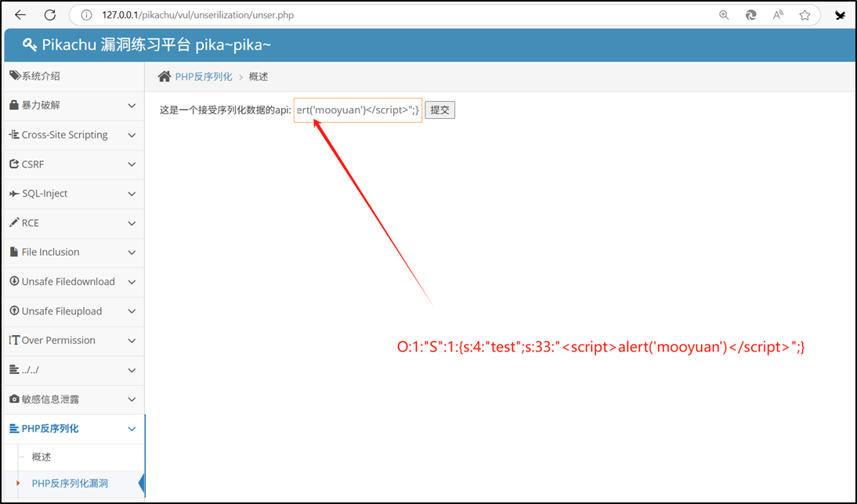Go back using the browser back arrow
Screen dimensions: 857x504
pyautogui.click(x=20, y=15)
